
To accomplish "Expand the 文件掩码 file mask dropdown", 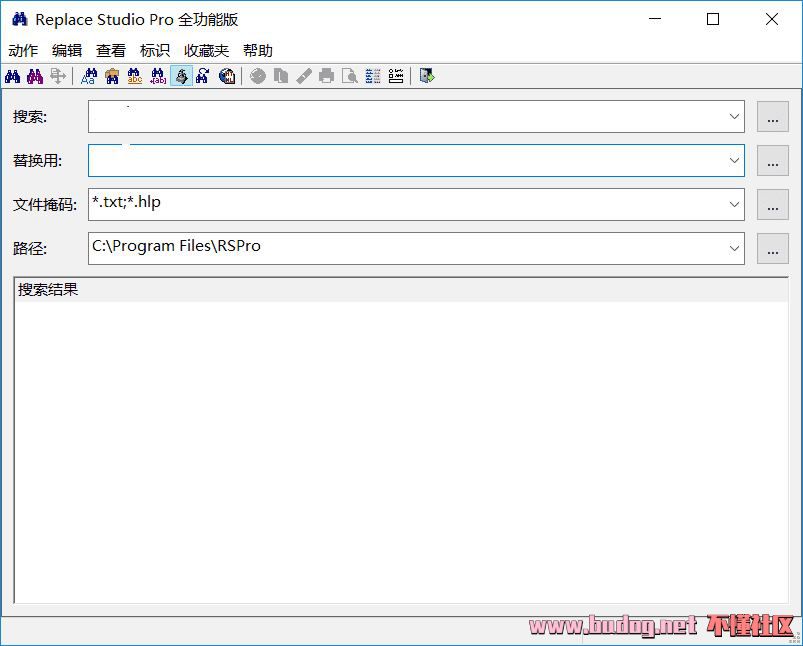I will coord(734,205).
